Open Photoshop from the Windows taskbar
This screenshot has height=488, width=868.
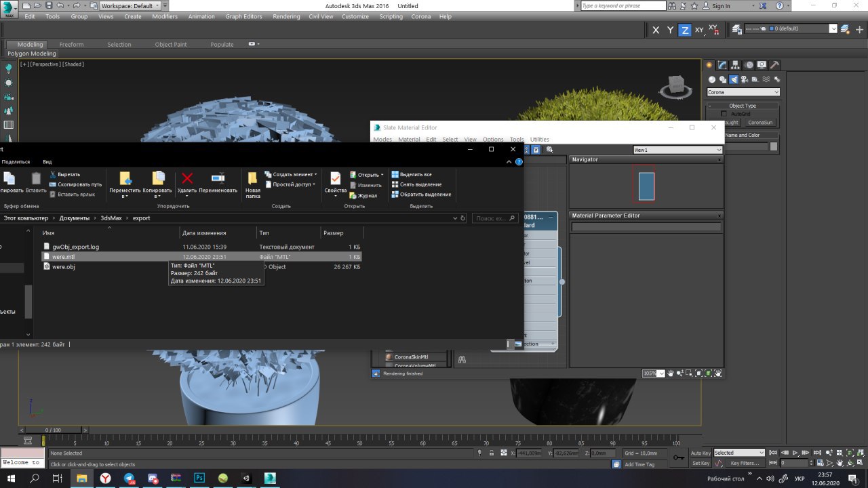199,478
